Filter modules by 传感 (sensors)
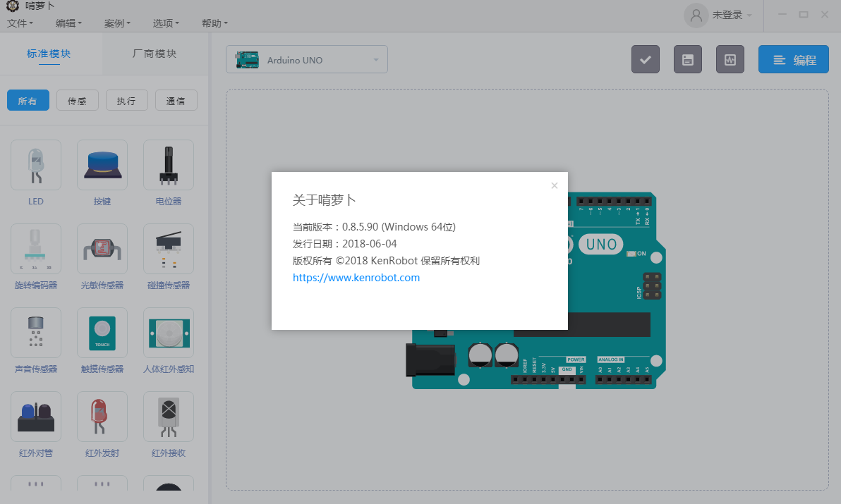 pyautogui.click(x=77, y=101)
